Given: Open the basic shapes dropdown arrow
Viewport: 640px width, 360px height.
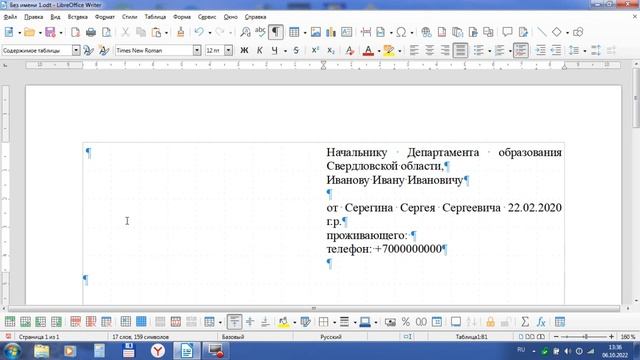Looking at the screenshot, I should tap(567, 33).
